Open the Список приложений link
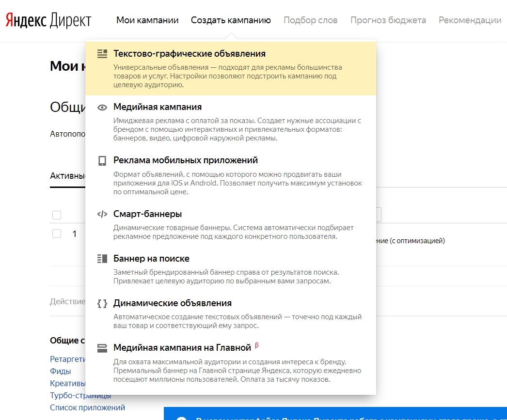507x420 pixels. tap(87, 407)
